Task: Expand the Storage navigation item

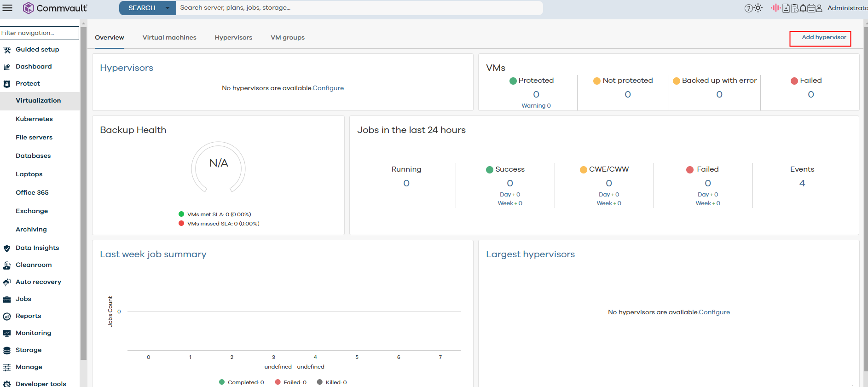Action: [x=29, y=350]
